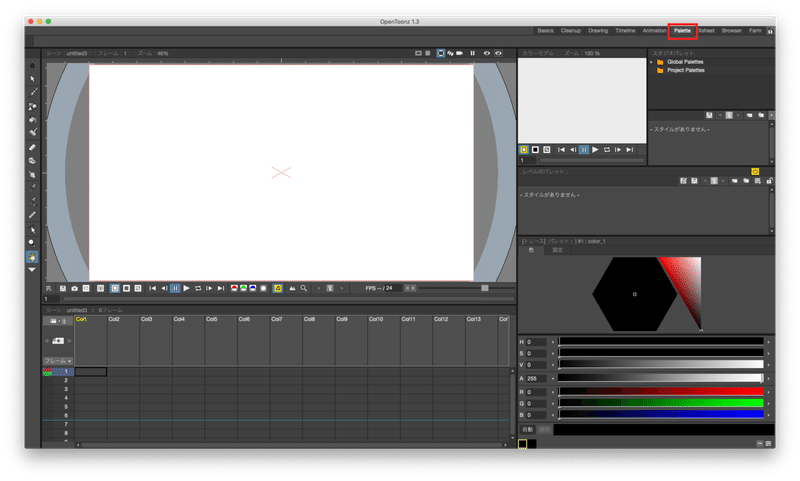Pause playback in the main viewer

pyautogui.click(x=175, y=288)
